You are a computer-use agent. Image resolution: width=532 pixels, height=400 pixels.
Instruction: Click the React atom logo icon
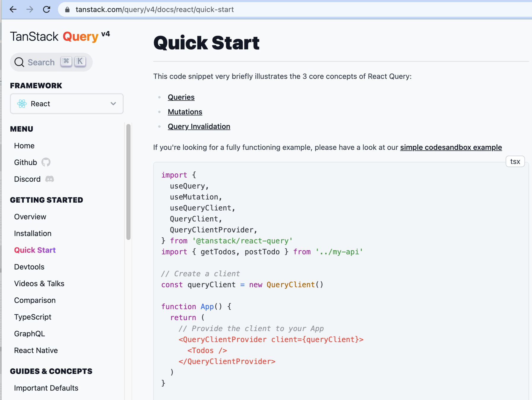22,104
